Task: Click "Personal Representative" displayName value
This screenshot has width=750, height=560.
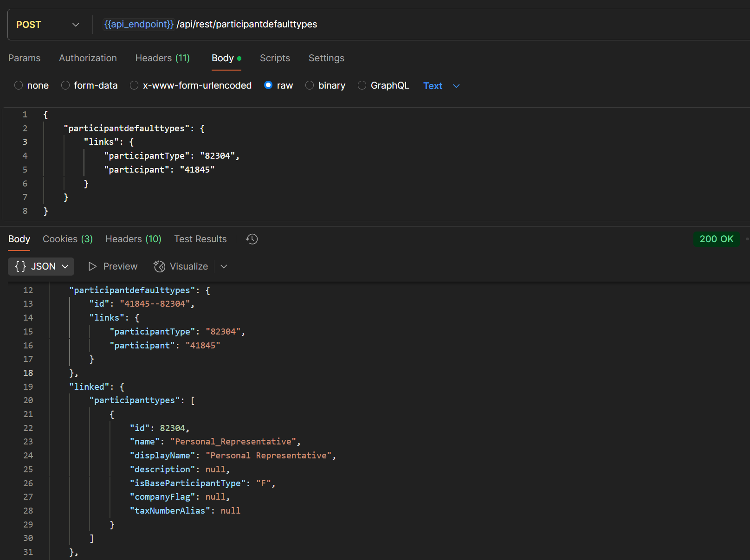Action: tap(269, 456)
